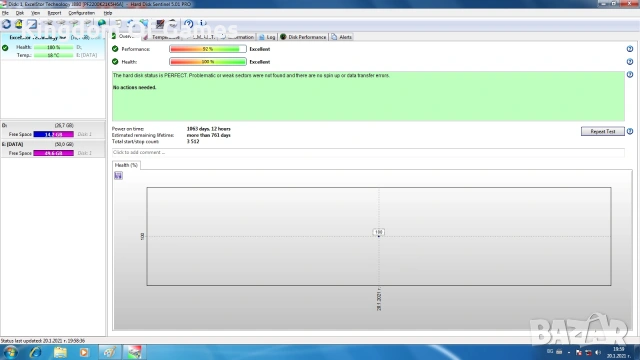Select the E: [DATA] (50,0 GB) partition header

tap(53, 144)
